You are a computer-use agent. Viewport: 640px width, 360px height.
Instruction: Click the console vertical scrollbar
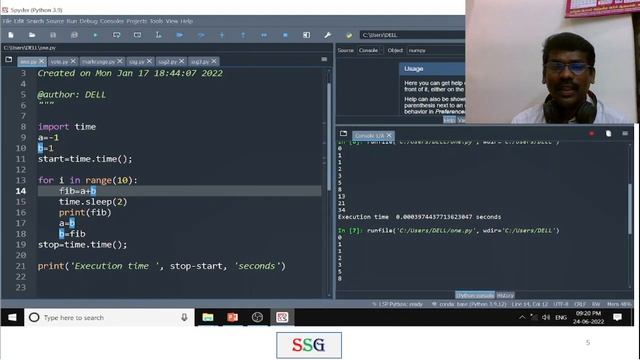click(x=631, y=208)
